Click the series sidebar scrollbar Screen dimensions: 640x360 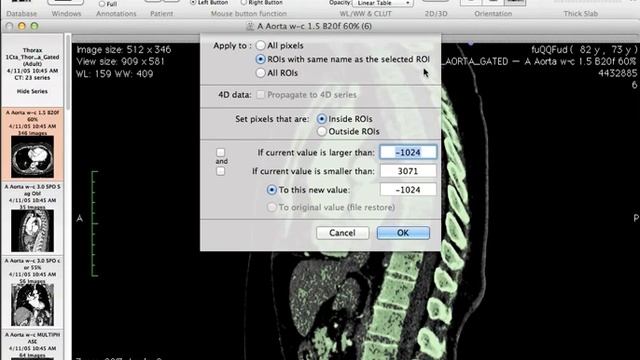click(68, 73)
